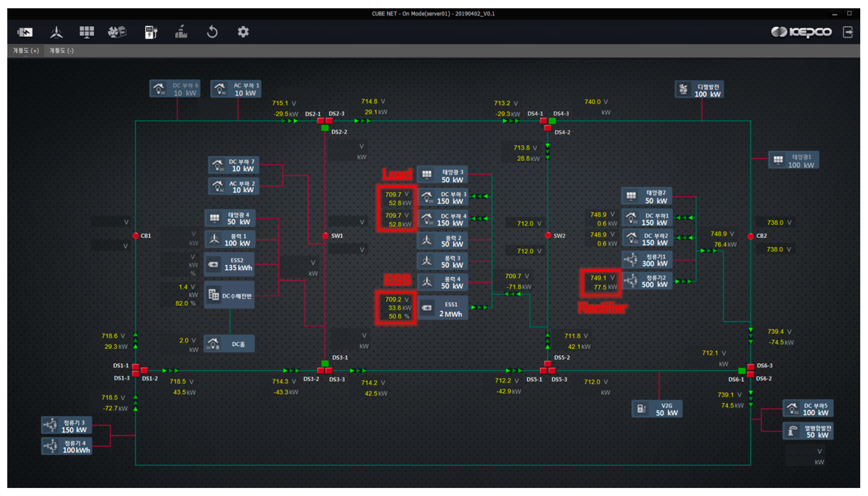Click the battery ESS toolbar icon

click(25, 32)
